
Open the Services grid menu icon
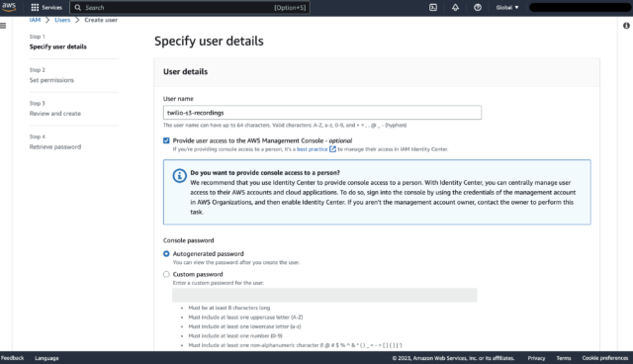[x=36, y=7]
